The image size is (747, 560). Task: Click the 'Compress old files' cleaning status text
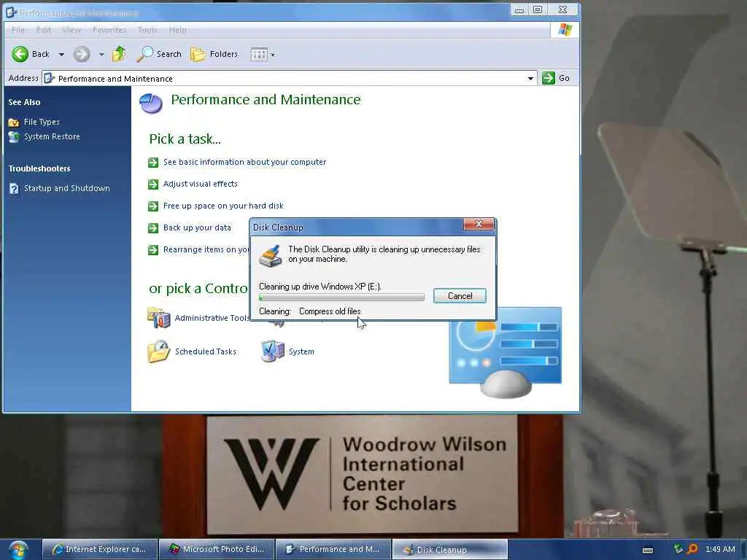pyautogui.click(x=330, y=311)
